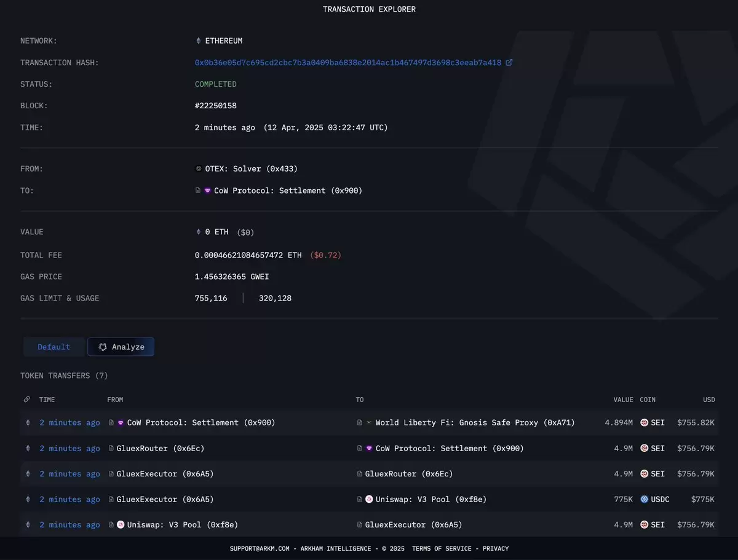Open TERMS OF SERVICE in the footer

click(x=442, y=548)
